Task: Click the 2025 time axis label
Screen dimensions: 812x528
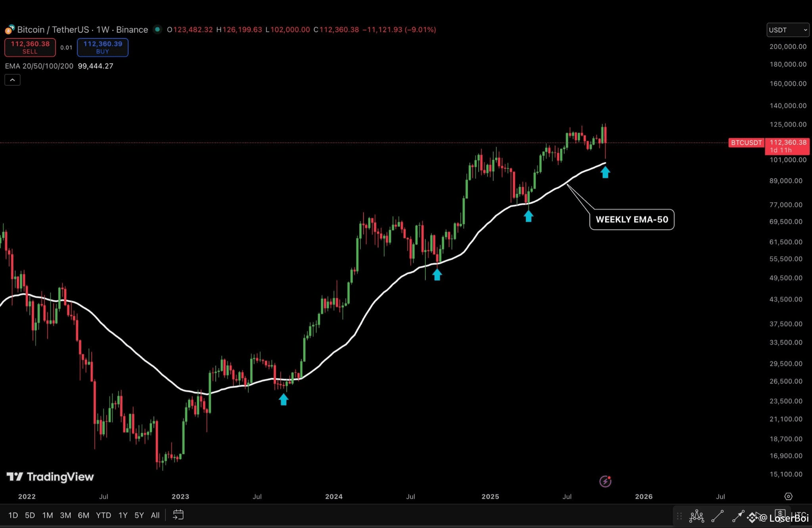Action: pyautogui.click(x=490, y=496)
